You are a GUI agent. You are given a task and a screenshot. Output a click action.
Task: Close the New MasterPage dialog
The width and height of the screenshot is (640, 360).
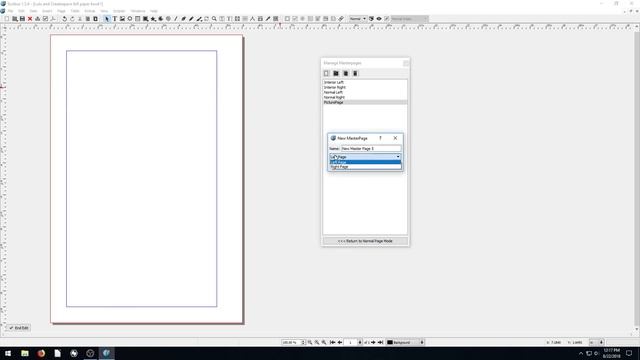pyautogui.click(x=395, y=138)
